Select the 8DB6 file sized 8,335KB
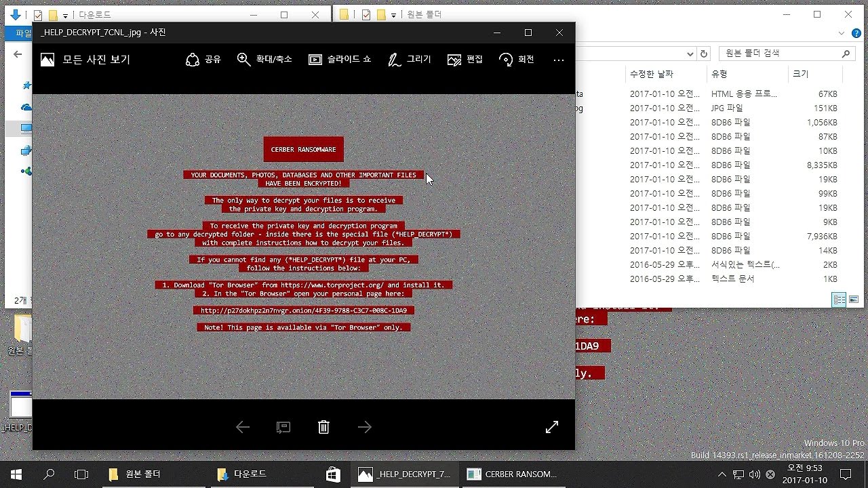Screen dimensions: 868x488 pos(709,165)
